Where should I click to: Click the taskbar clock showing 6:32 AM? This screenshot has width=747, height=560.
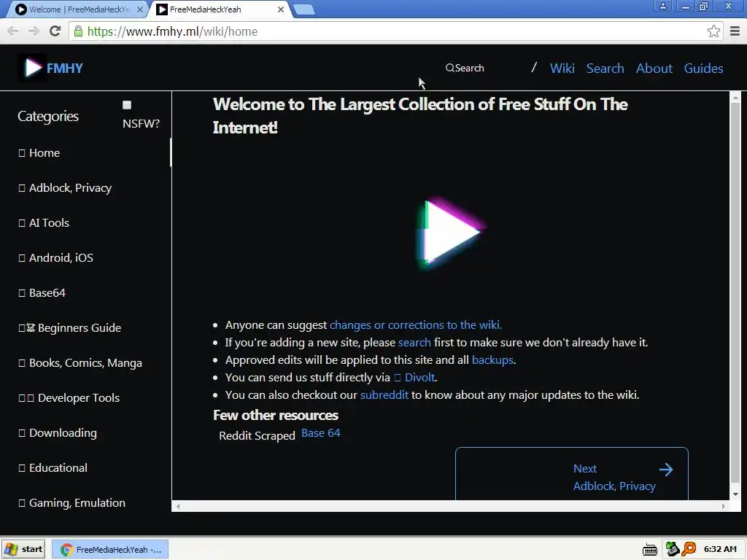tap(720, 549)
